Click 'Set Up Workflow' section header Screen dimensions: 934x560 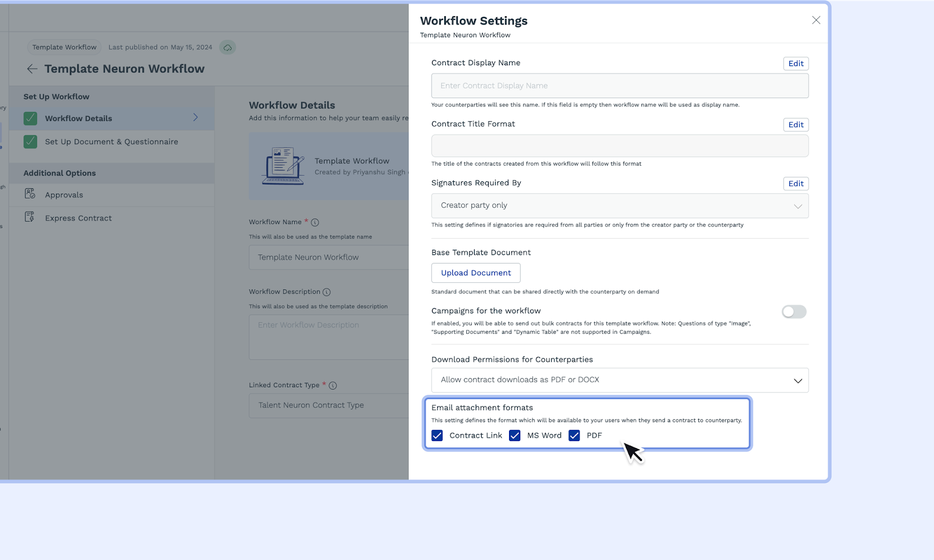(x=57, y=97)
